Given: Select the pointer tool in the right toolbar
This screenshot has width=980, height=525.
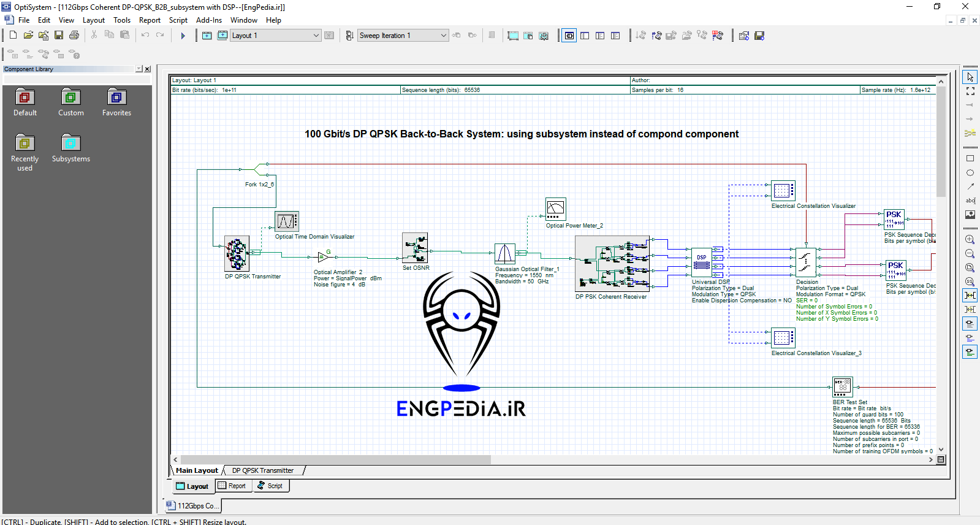Looking at the screenshot, I should [970, 77].
